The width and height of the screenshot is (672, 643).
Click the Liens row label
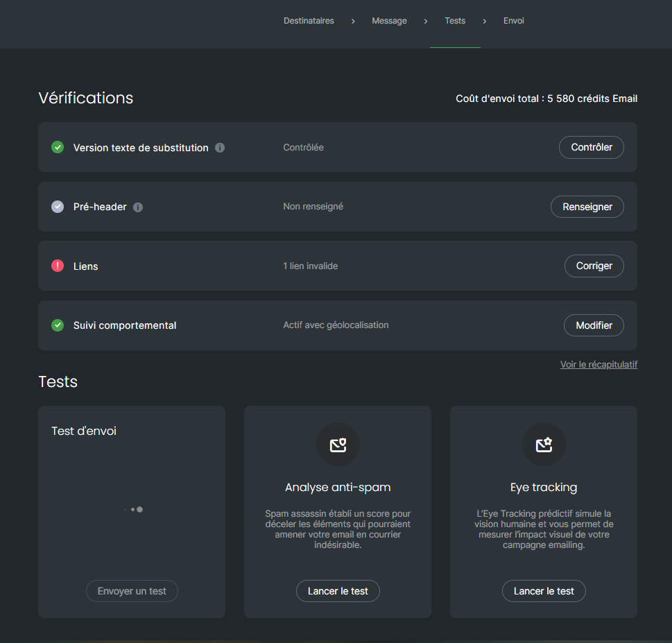[x=86, y=266]
